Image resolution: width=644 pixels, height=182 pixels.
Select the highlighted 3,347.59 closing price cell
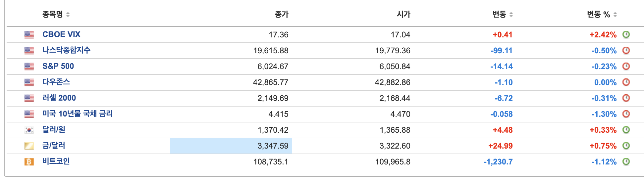pos(231,146)
